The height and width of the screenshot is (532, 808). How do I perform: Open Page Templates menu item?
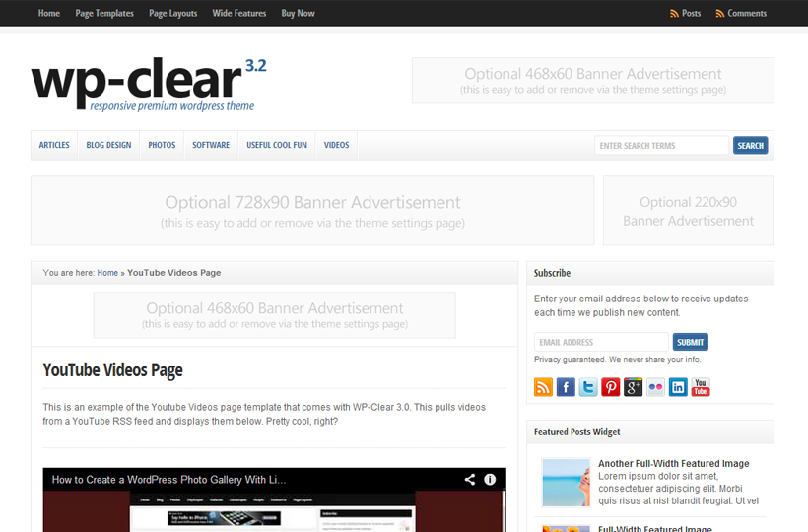point(104,14)
